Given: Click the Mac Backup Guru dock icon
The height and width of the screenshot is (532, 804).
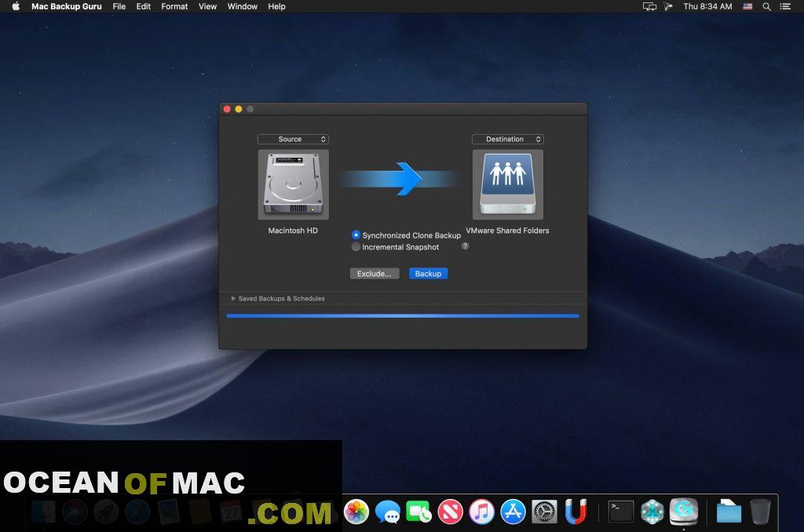Looking at the screenshot, I should click(x=684, y=512).
